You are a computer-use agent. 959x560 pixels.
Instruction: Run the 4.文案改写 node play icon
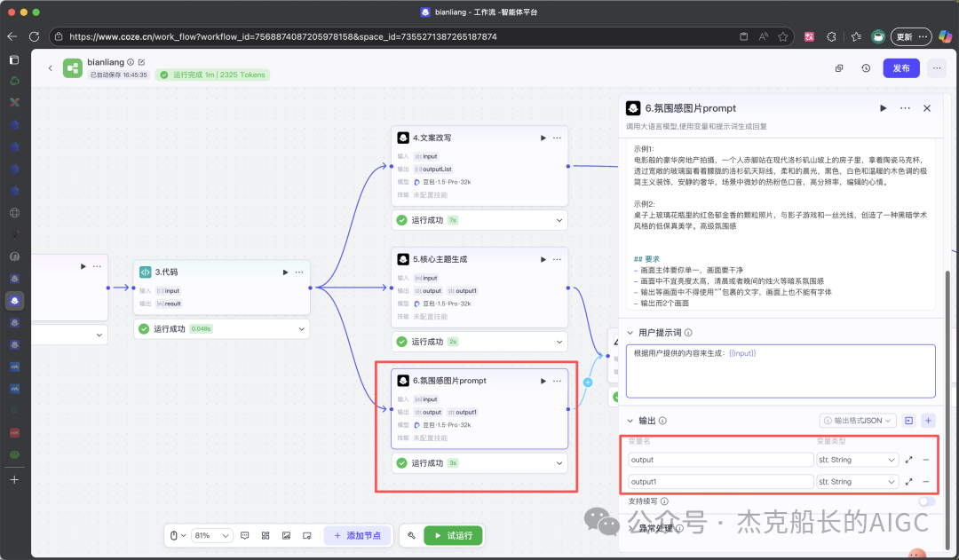click(x=543, y=138)
